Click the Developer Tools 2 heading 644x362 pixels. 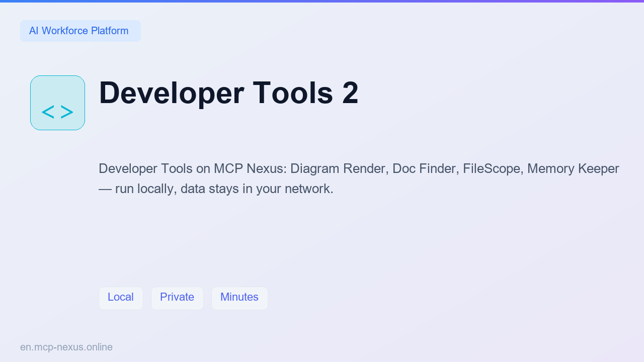pyautogui.click(x=228, y=93)
